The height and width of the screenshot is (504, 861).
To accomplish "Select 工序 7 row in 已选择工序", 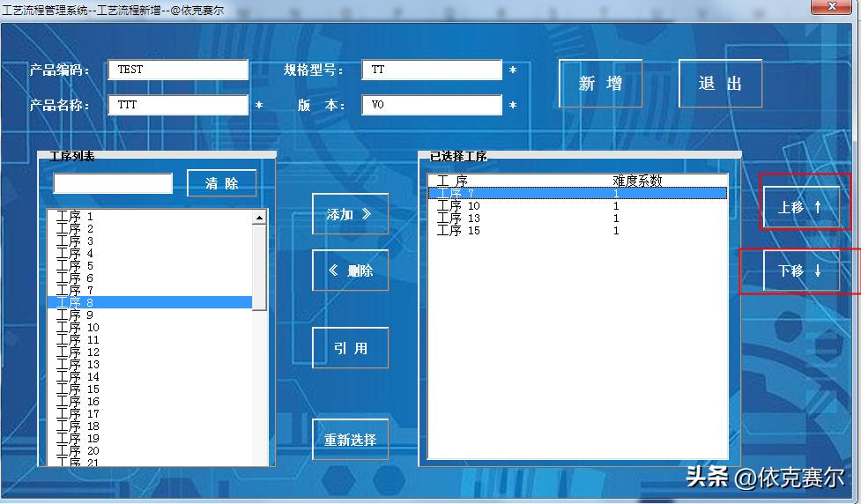I will 577,193.
